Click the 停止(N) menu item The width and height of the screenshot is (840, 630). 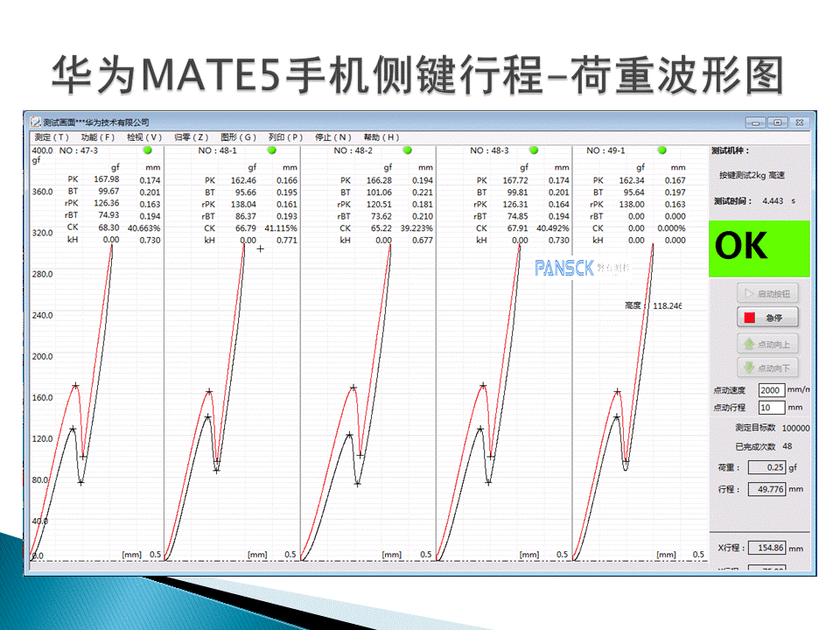333,137
